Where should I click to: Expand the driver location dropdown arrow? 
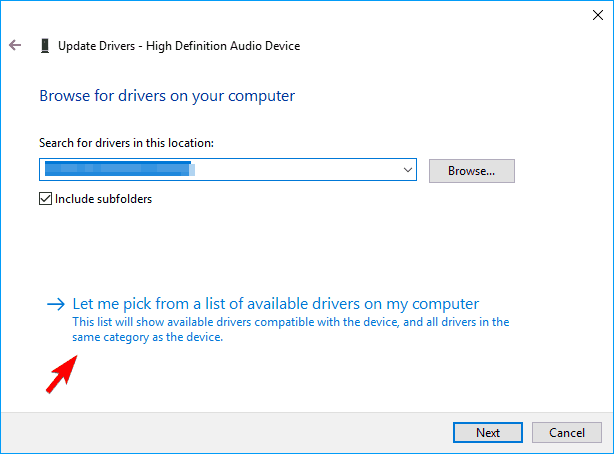click(407, 171)
